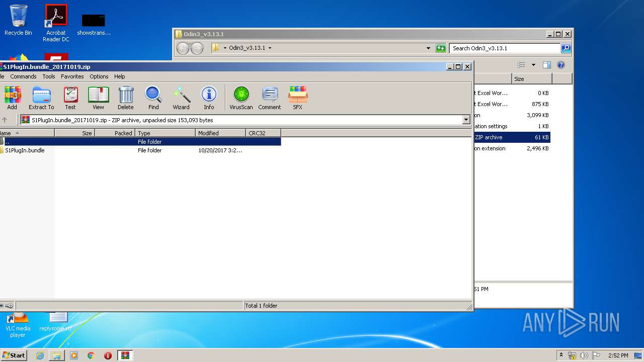Select the ZIP archive 61 KB row in Explorer

tap(512, 137)
